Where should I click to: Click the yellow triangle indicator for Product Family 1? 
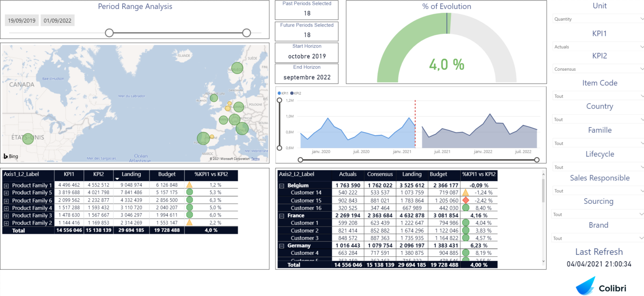(189, 185)
